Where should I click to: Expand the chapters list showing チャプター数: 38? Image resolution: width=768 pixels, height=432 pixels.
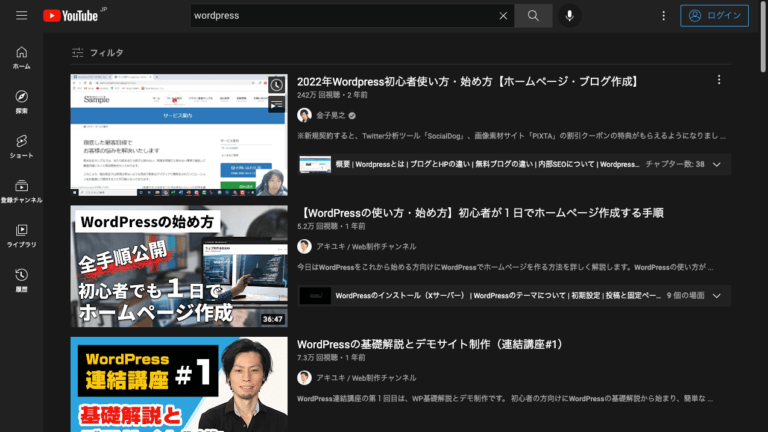(x=717, y=165)
